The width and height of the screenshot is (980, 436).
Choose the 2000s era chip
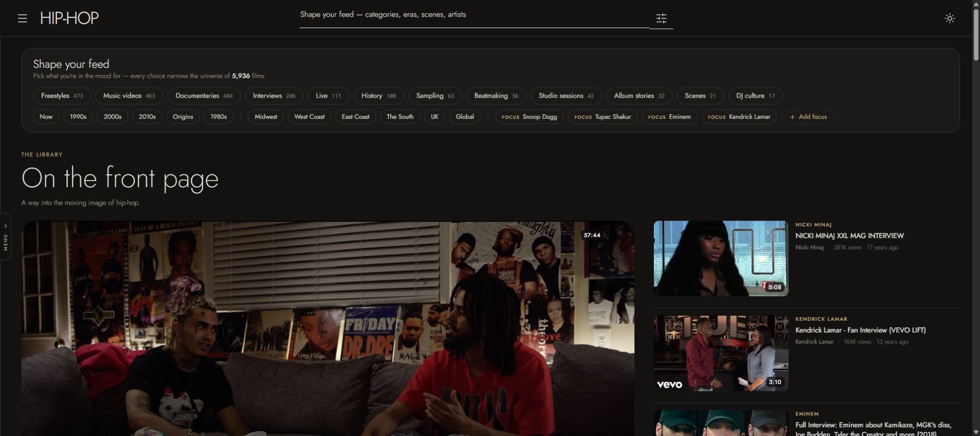point(113,117)
